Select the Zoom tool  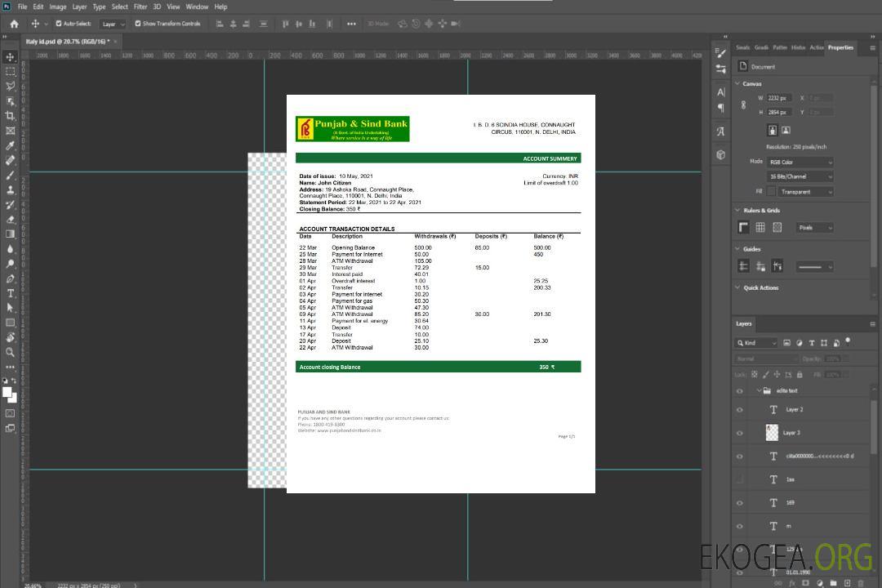point(10,353)
